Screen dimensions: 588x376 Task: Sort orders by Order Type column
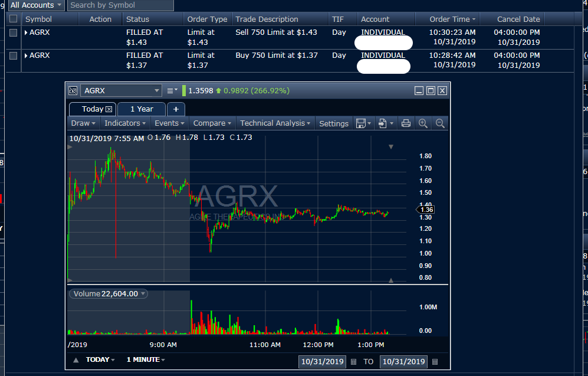coord(208,19)
